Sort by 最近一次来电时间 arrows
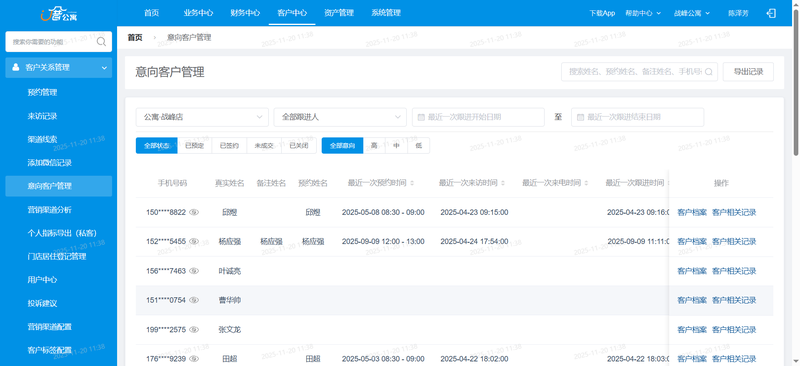The image size is (800, 366). [586, 183]
